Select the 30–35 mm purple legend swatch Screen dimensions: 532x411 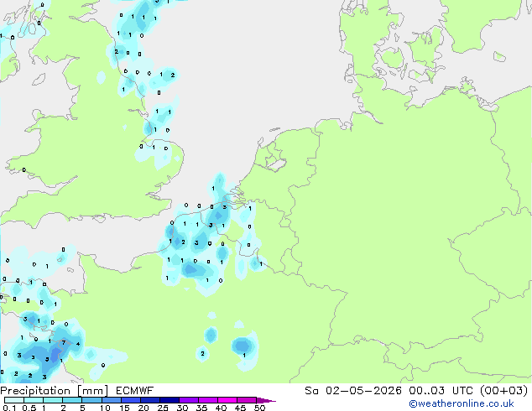[189, 400]
